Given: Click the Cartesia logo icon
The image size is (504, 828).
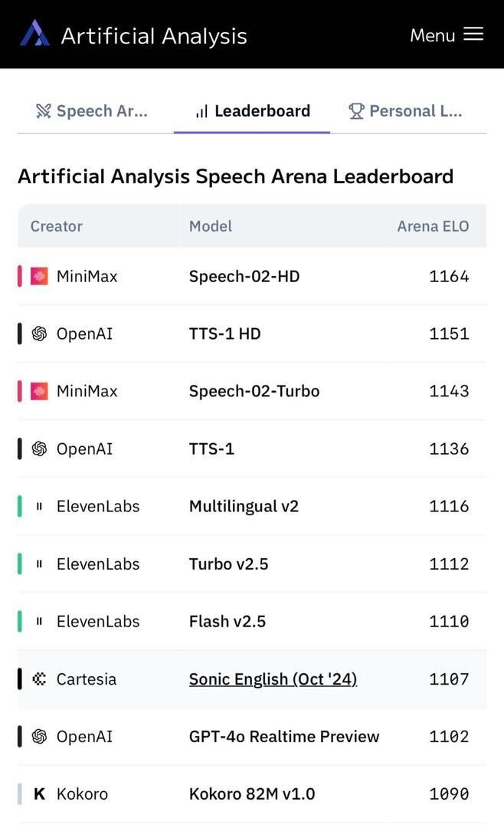Looking at the screenshot, I should point(39,679).
